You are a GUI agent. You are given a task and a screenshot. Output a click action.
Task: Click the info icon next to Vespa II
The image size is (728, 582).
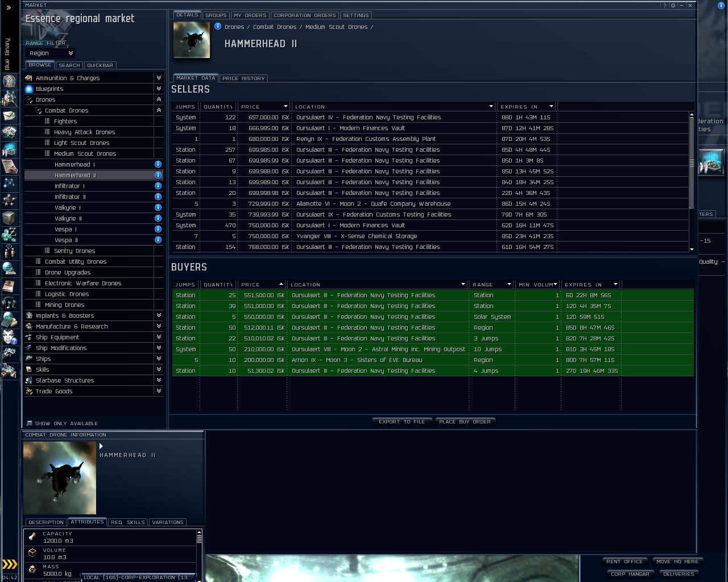pyautogui.click(x=158, y=240)
